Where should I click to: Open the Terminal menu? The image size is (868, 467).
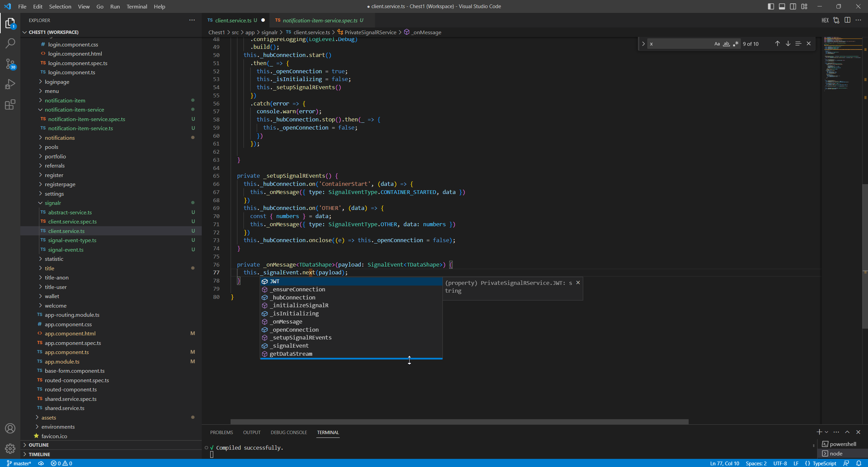tap(137, 6)
